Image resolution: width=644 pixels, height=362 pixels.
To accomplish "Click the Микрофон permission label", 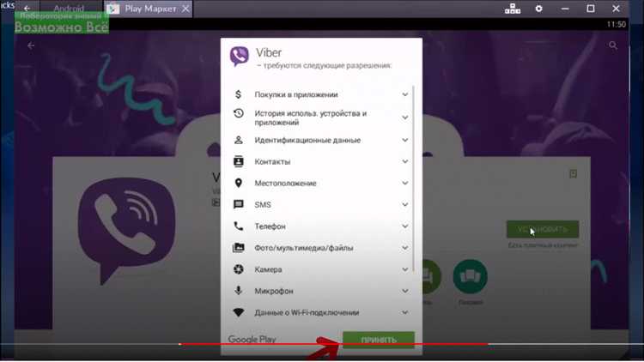I will coord(274,291).
